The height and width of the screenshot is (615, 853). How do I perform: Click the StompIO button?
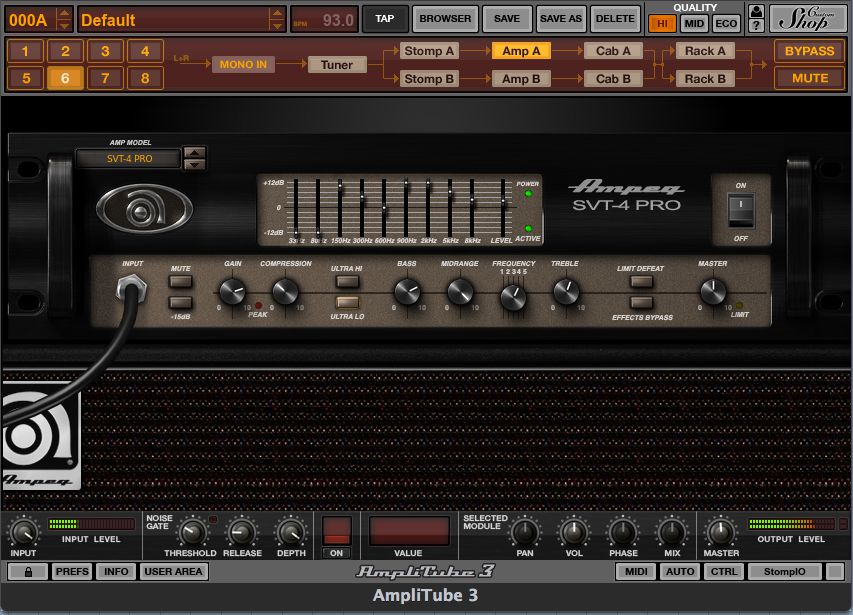pyautogui.click(x=784, y=571)
